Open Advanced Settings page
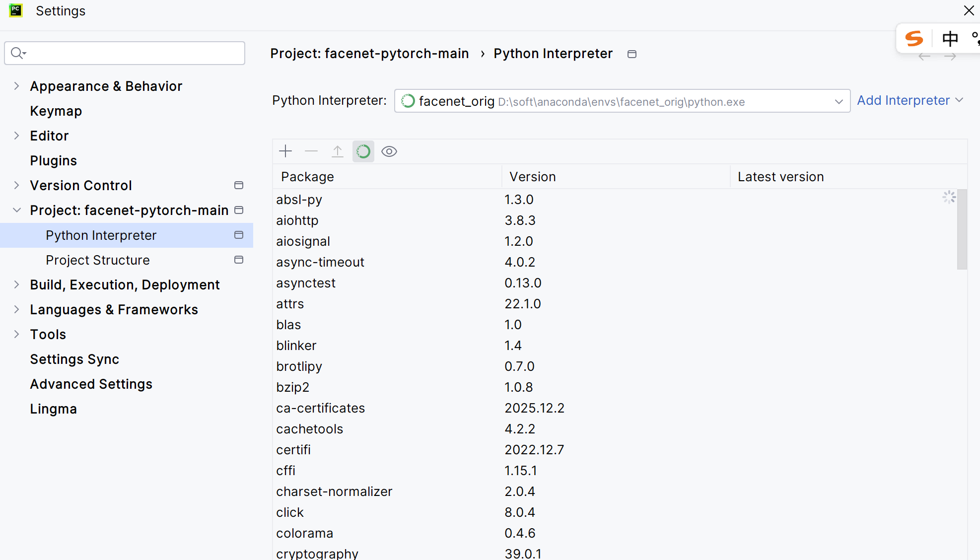The width and height of the screenshot is (980, 560). tap(91, 384)
